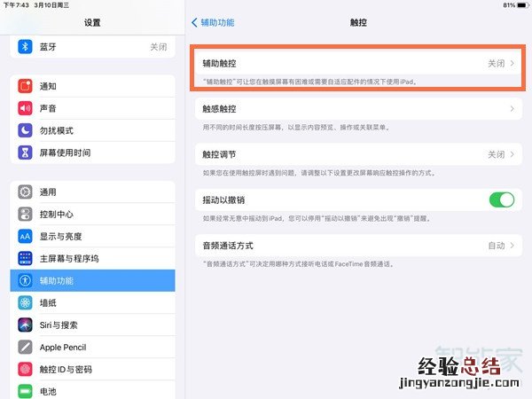Viewport: 532px width, 399px height.
Task: Select 蓝牙 label in the sidebar
Action: coord(48,47)
